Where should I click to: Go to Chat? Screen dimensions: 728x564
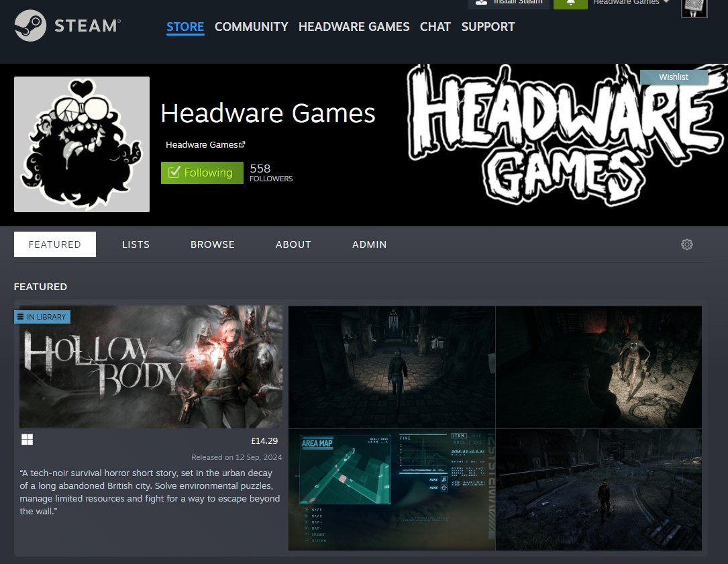(x=435, y=27)
